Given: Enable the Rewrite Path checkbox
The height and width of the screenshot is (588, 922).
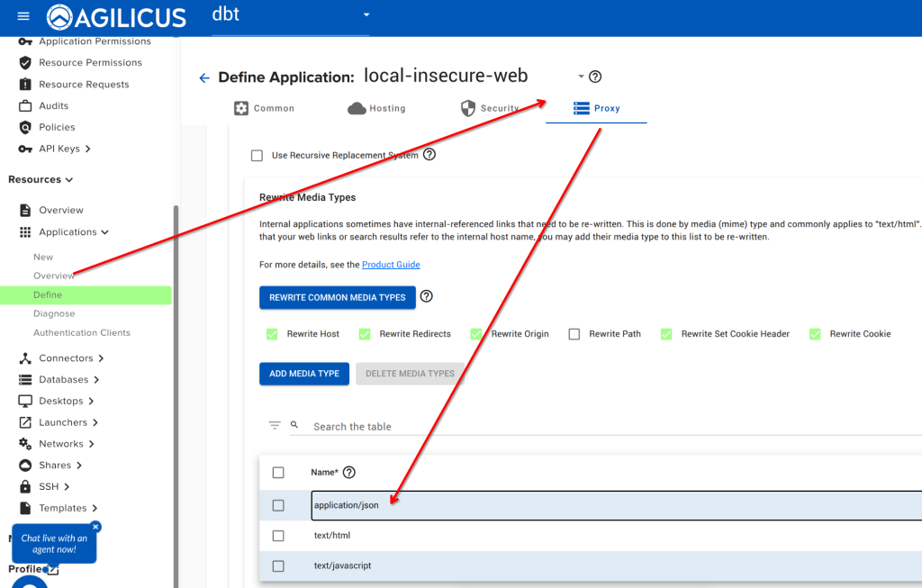Looking at the screenshot, I should point(574,333).
